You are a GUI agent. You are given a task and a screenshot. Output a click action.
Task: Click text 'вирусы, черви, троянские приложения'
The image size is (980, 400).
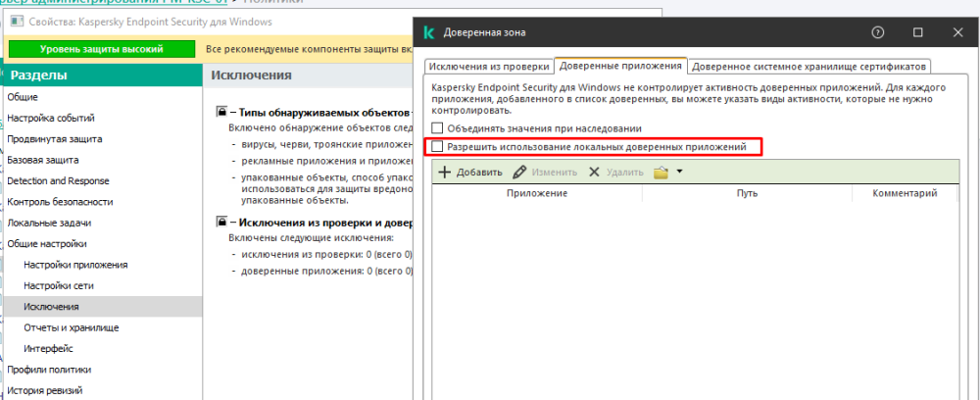tap(326, 144)
